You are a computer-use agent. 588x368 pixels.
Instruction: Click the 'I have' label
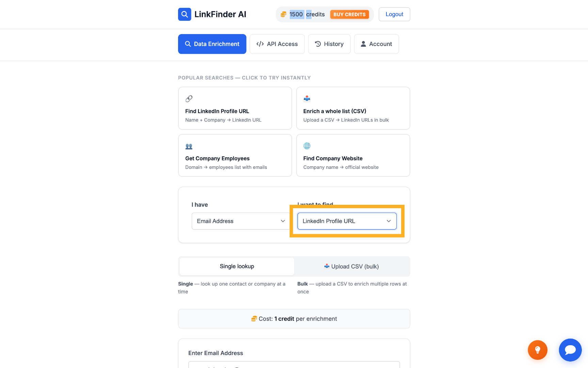click(200, 205)
